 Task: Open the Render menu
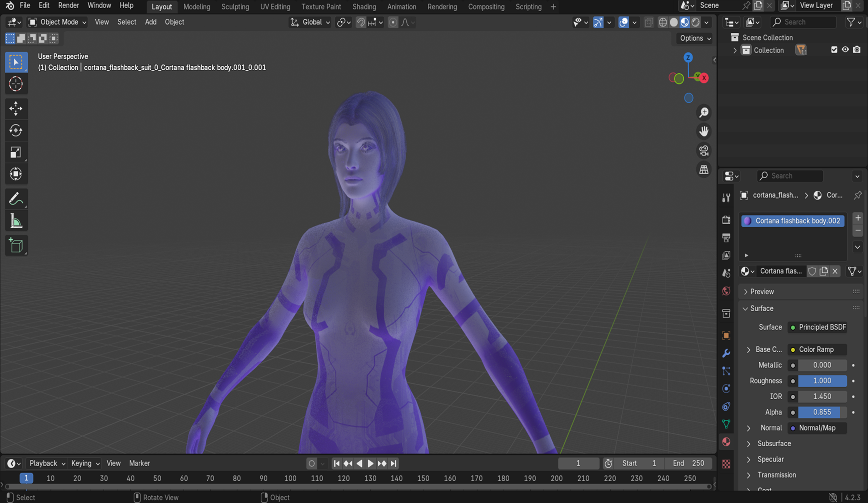point(69,5)
